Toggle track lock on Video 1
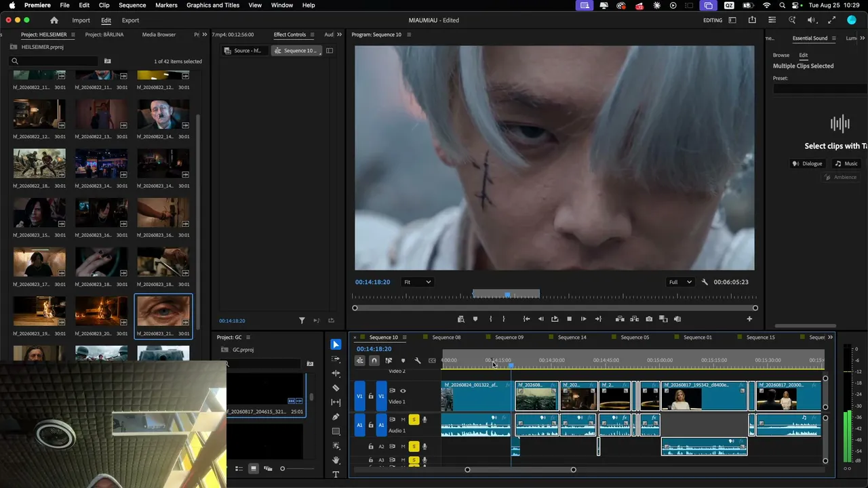 coord(370,396)
